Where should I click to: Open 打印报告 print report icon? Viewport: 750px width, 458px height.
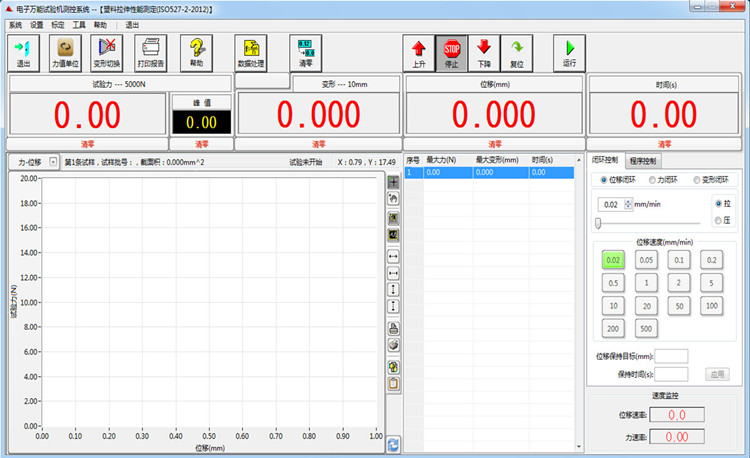tap(151, 53)
